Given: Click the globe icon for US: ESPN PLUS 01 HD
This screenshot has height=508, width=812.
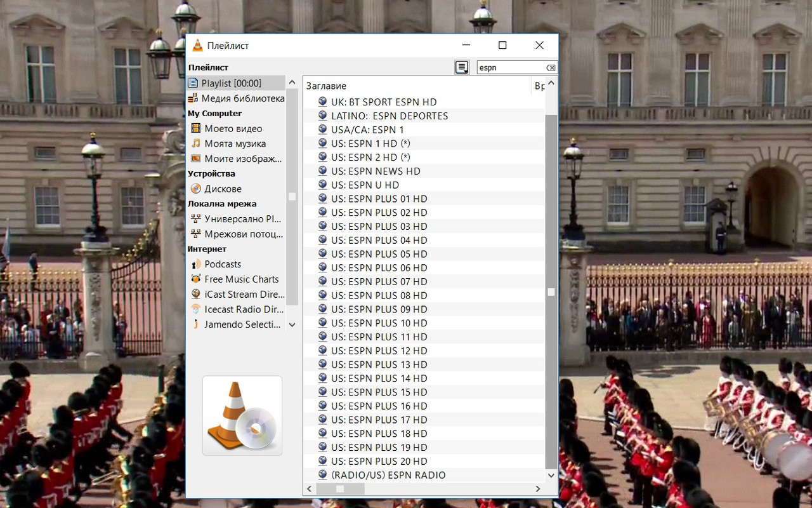Looking at the screenshot, I should 322,199.
